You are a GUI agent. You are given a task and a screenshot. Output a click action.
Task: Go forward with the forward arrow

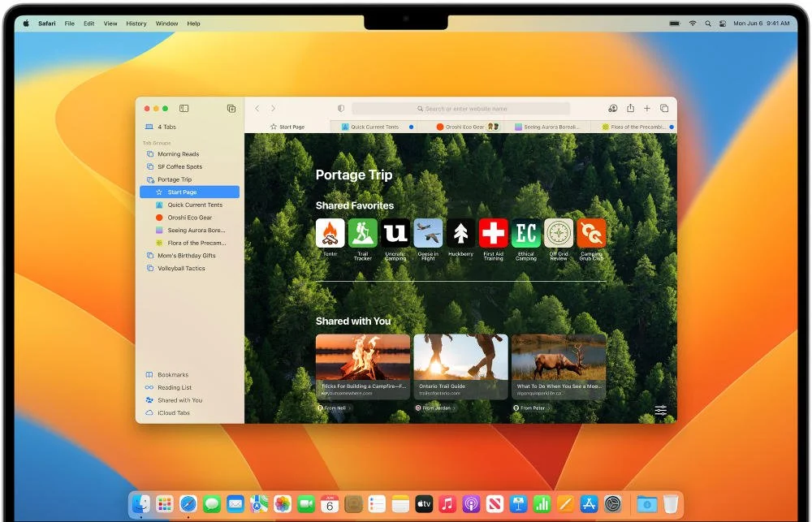tap(273, 108)
